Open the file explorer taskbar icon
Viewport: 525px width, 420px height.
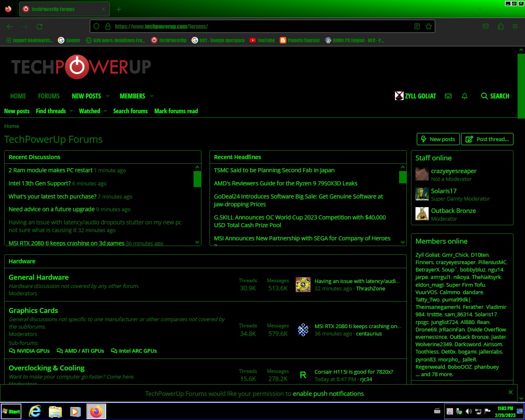coord(55,411)
